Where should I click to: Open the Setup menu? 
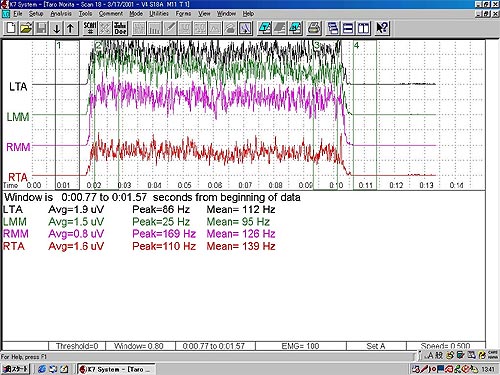click(36, 14)
